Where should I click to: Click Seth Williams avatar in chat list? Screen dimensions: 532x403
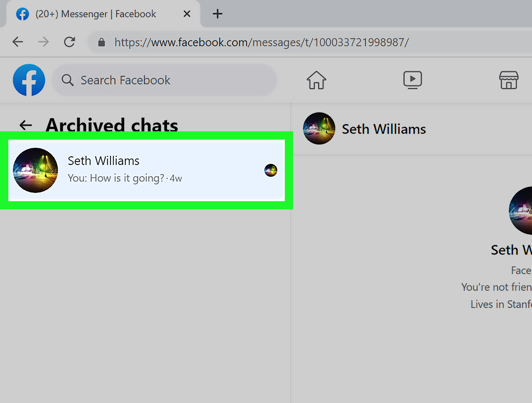(x=35, y=170)
